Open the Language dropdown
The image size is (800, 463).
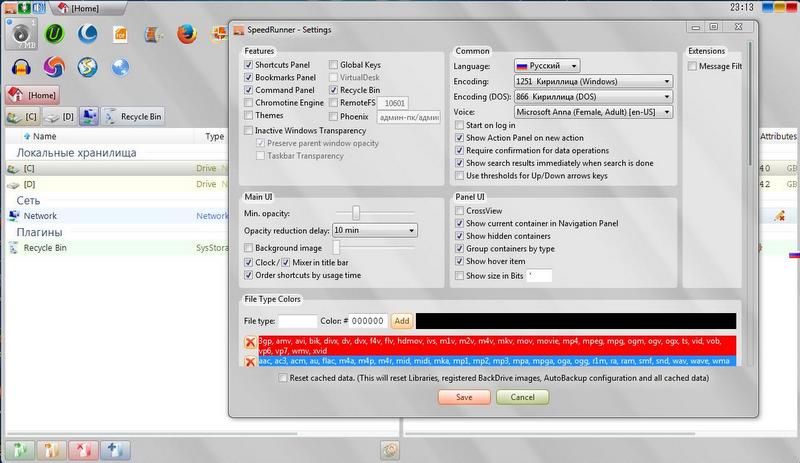546,66
